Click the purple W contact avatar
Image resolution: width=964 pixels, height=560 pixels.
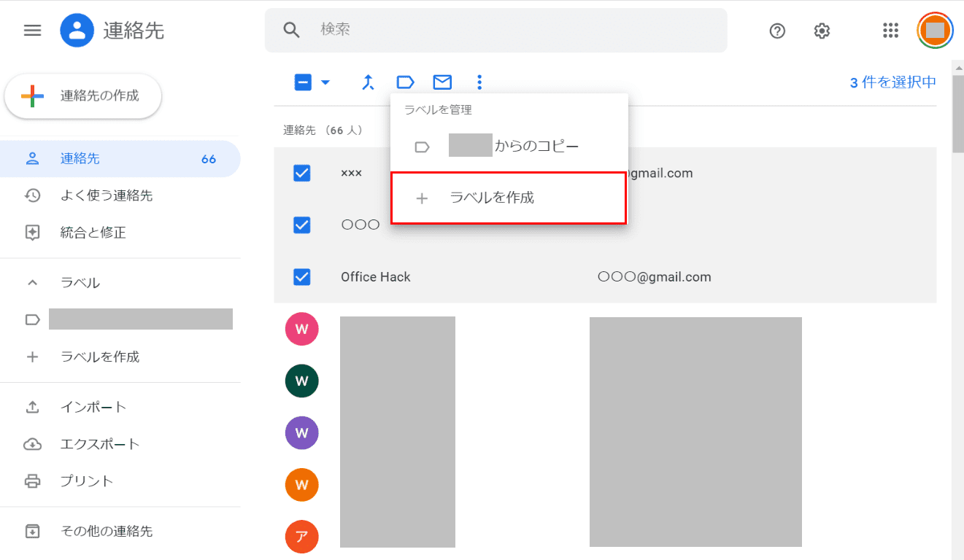[x=301, y=432]
